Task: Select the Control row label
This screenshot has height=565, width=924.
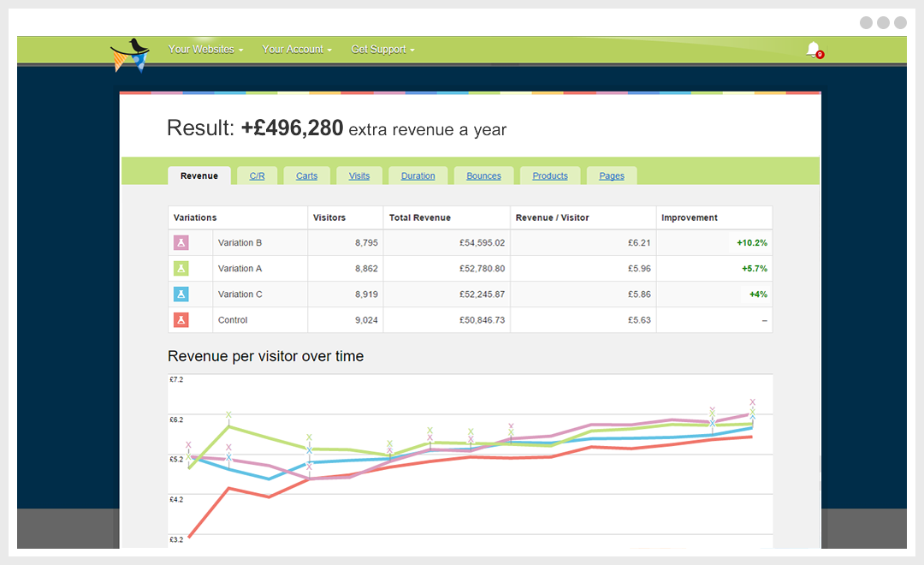Action: 233,319
